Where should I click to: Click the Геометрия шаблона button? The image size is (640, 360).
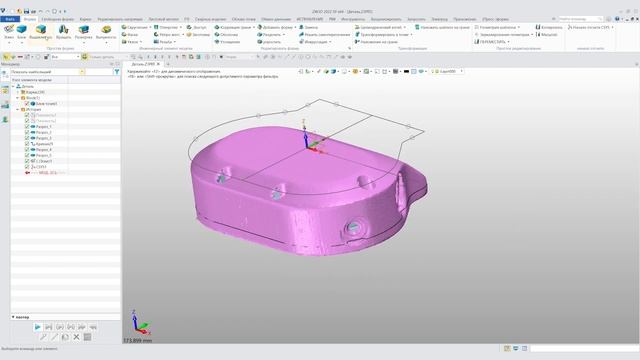pos(496,27)
